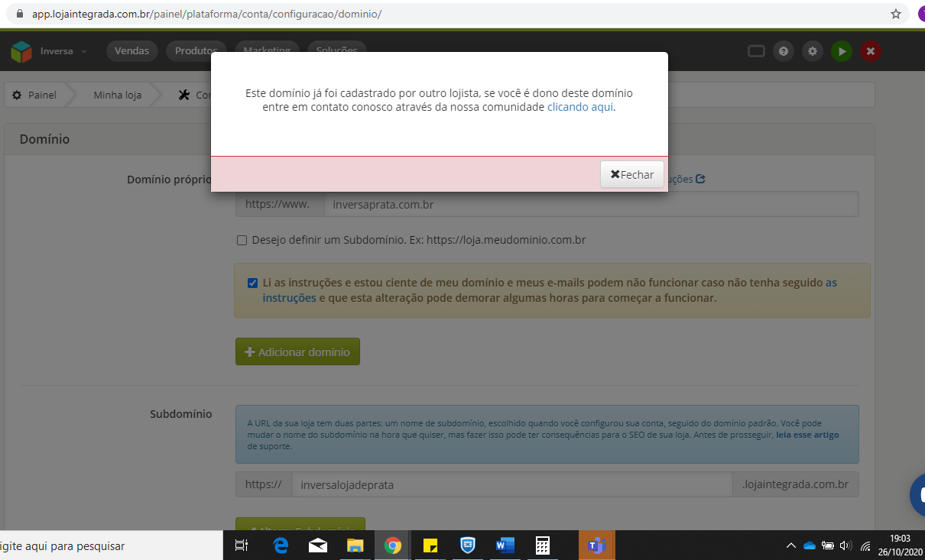Uncheck the Li as instruções checkbox
This screenshot has width=925, height=560.
click(252, 283)
